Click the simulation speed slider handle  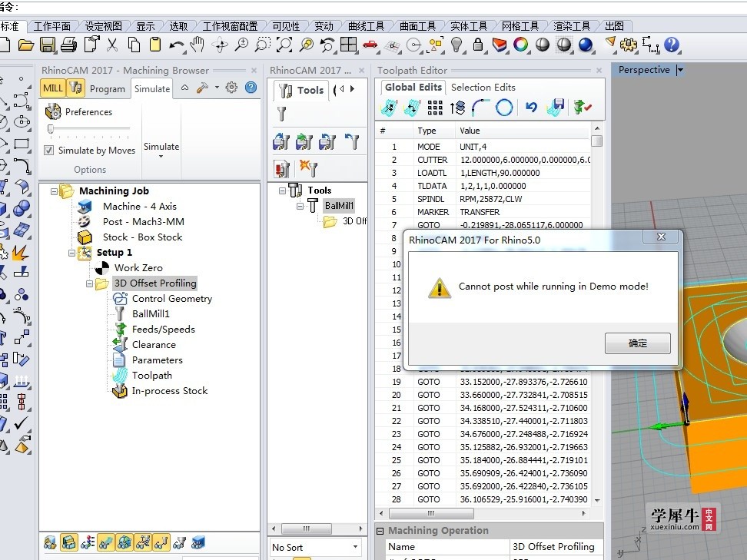click(51, 129)
